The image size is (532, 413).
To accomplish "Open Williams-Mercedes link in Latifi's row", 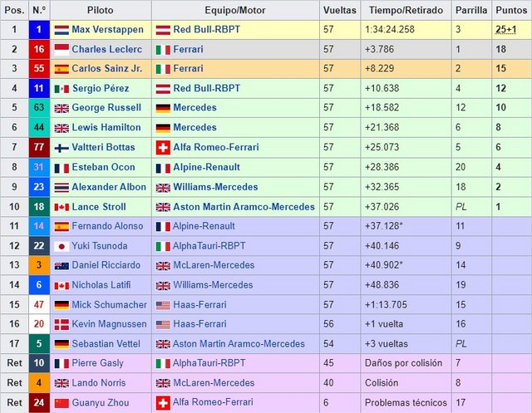I will tap(213, 285).
